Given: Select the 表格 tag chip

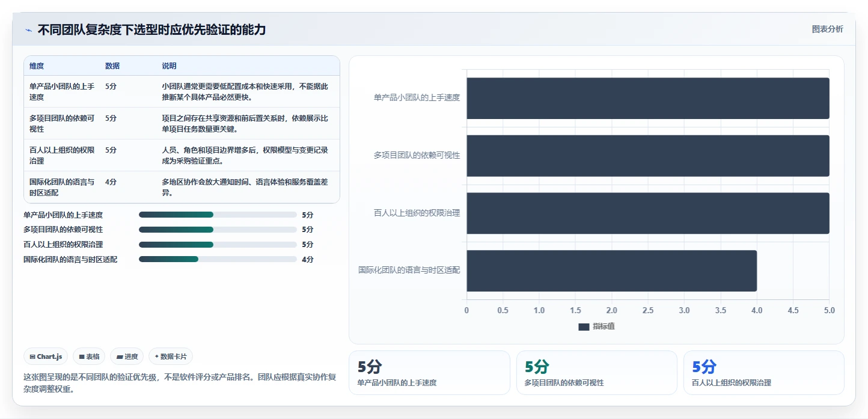Looking at the screenshot, I should tap(89, 356).
